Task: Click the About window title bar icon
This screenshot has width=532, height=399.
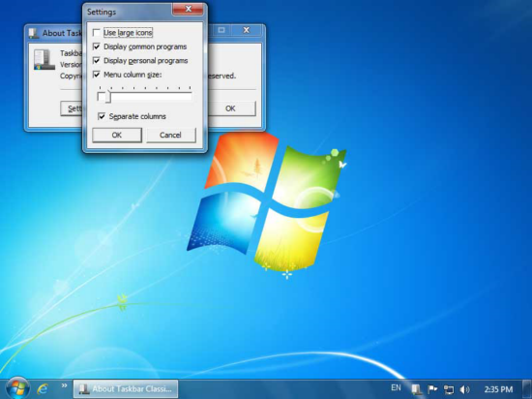Action: pos(33,33)
